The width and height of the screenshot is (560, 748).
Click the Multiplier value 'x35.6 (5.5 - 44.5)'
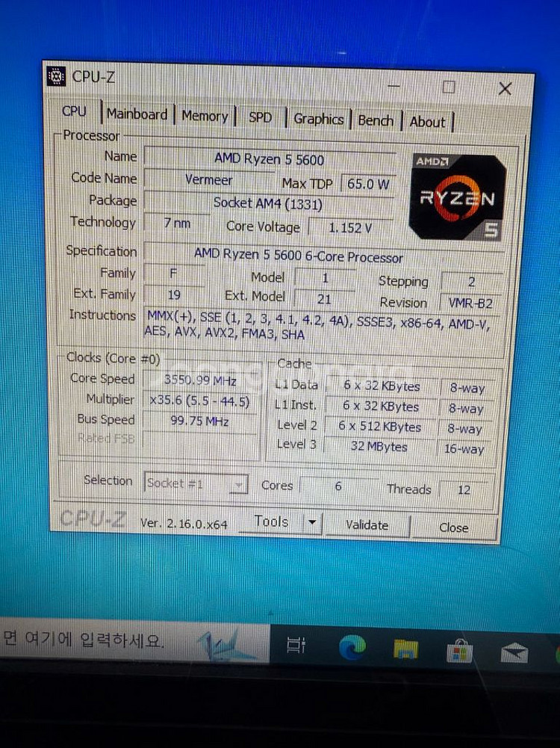[x=199, y=401]
